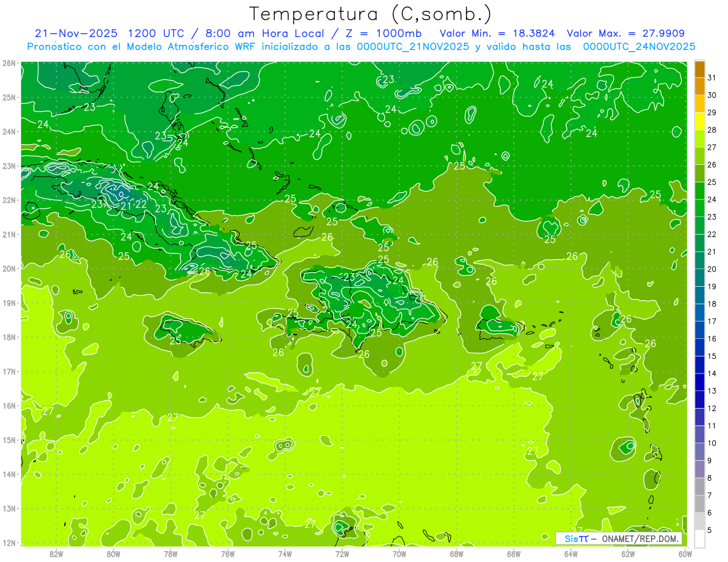Select the gray legend swatch between 6 and 7
The width and height of the screenshot is (728, 562).
[x=699, y=504]
